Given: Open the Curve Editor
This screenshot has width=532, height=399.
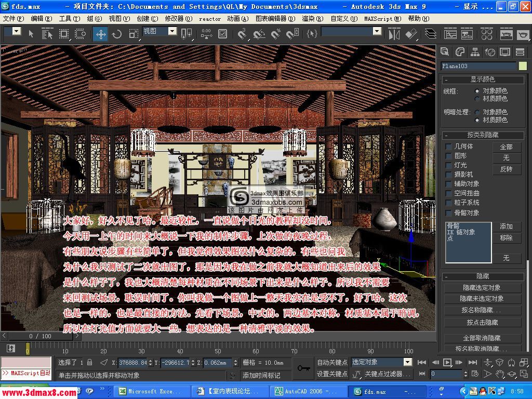Looking at the screenshot, I should tap(450, 34).
